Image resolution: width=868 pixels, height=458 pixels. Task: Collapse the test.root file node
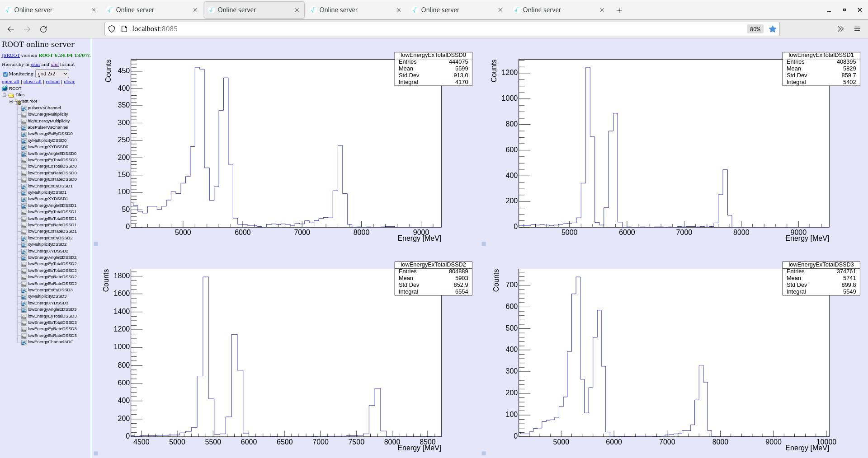coord(11,101)
